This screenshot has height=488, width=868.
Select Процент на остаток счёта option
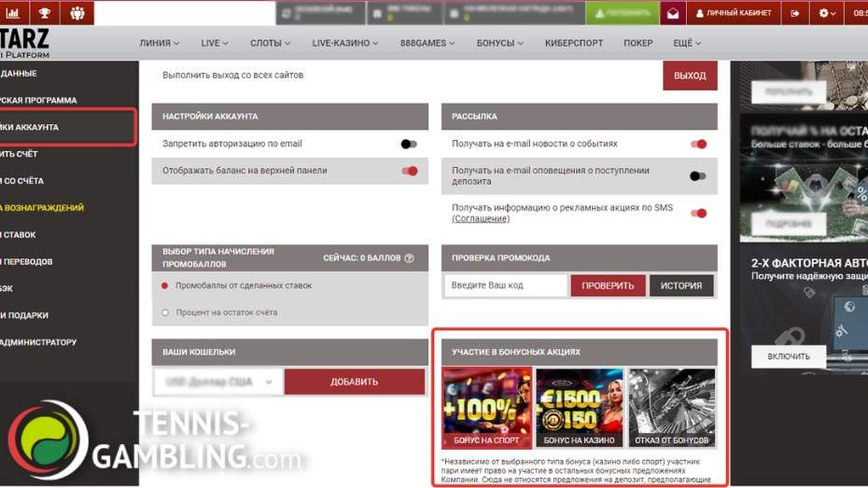(x=220, y=313)
